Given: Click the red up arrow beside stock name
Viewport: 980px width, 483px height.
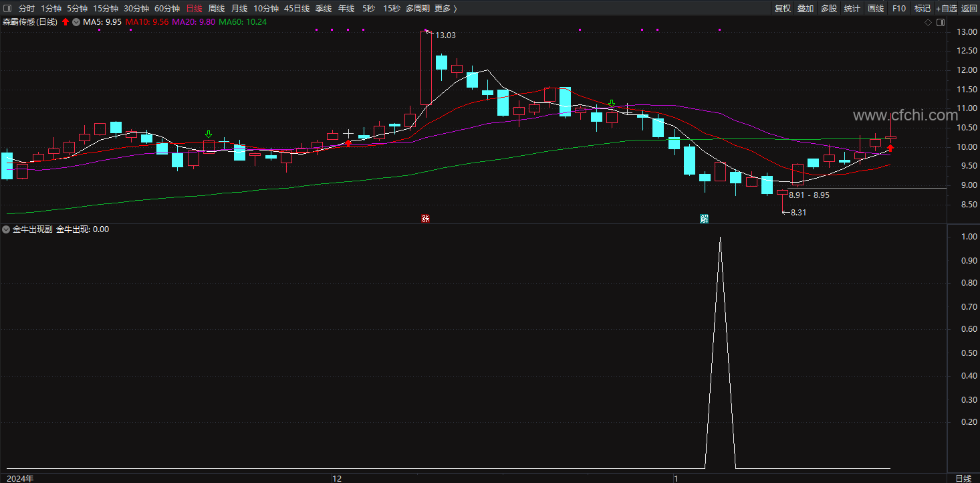Looking at the screenshot, I should pyautogui.click(x=66, y=22).
